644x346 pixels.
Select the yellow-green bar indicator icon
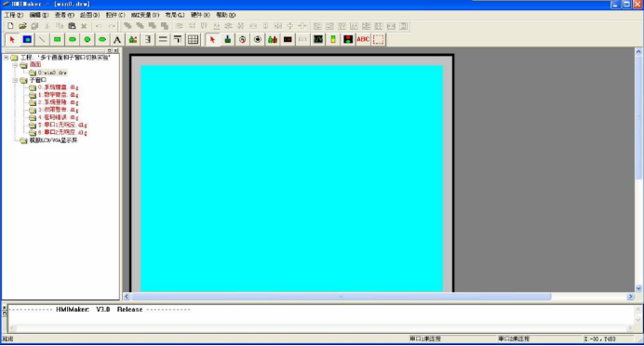pos(333,39)
